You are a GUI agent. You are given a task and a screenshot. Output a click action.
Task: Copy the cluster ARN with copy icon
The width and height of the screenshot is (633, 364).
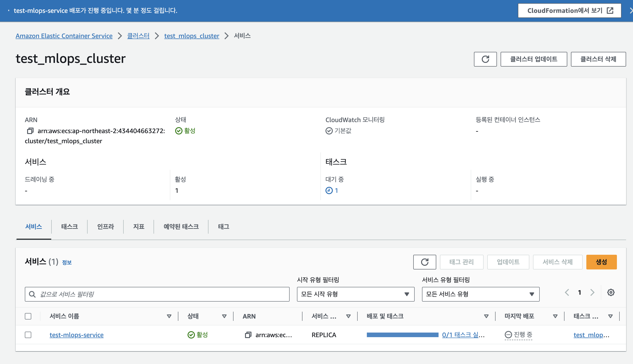tap(30, 131)
